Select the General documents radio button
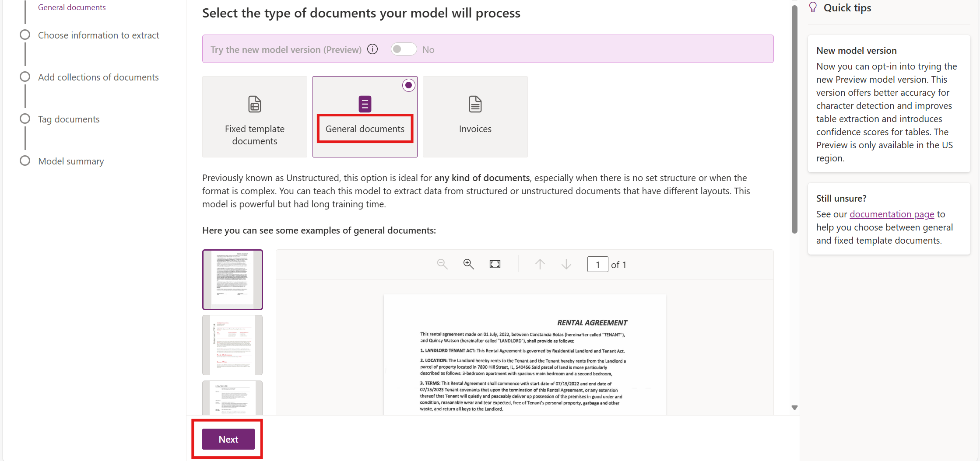The image size is (980, 461). pos(408,85)
